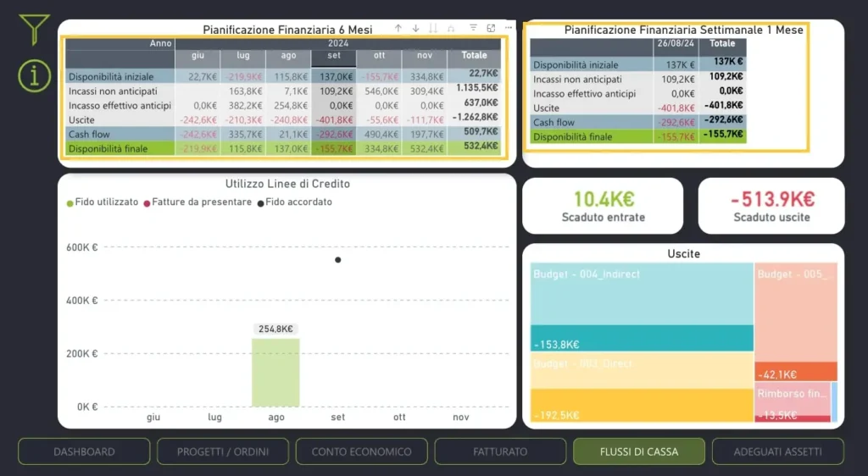868x476 pixels.
Task: Click the Utilizzo Linee di Credito chart title
Action: (287, 184)
